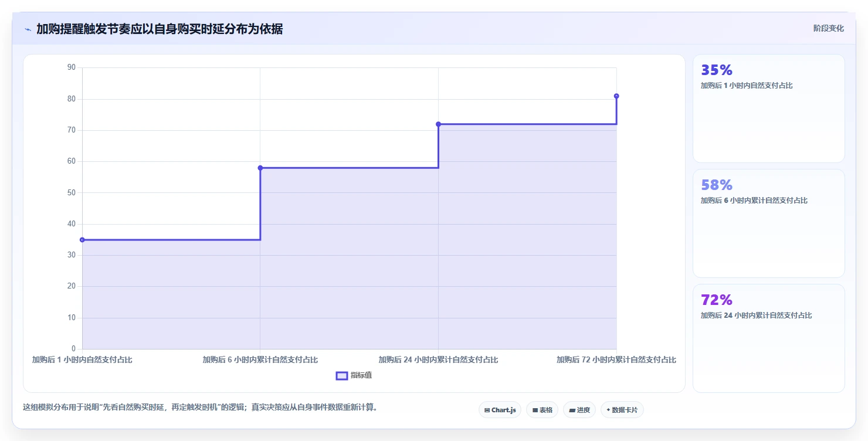Click the purple legend swatch for 指标值
Image resolution: width=868 pixels, height=441 pixels.
(341, 375)
